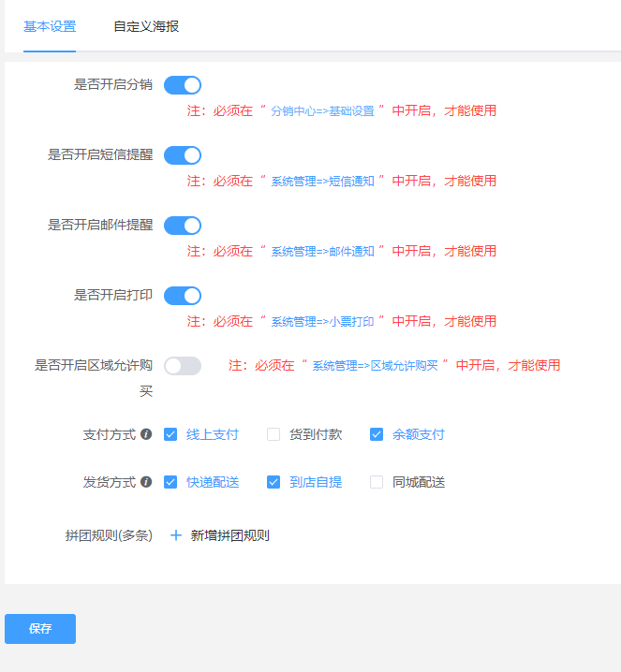Screen dimensions: 621x672
Task: Switch to the 基本设置 tab
Action: pos(50,26)
